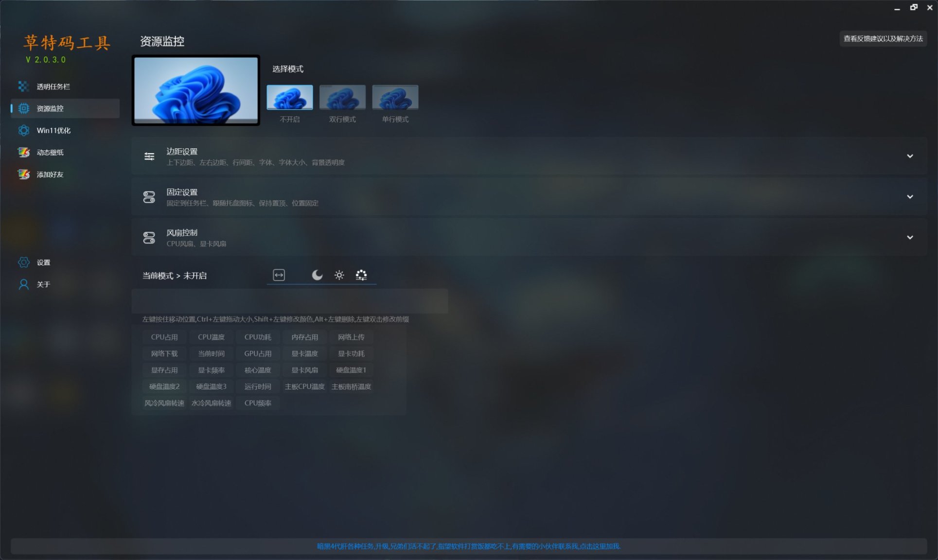Add the 主板CPU温度 item
This screenshot has width=938, height=560.
click(x=304, y=386)
